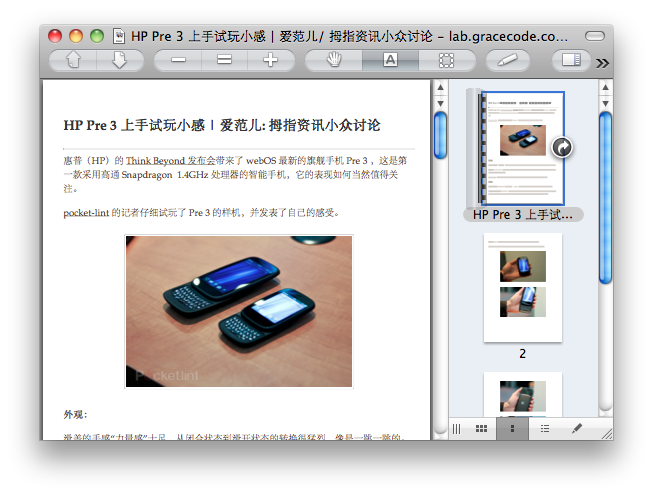Click the page 2 number label
The height and width of the screenshot is (495, 653).
coord(523,353)
